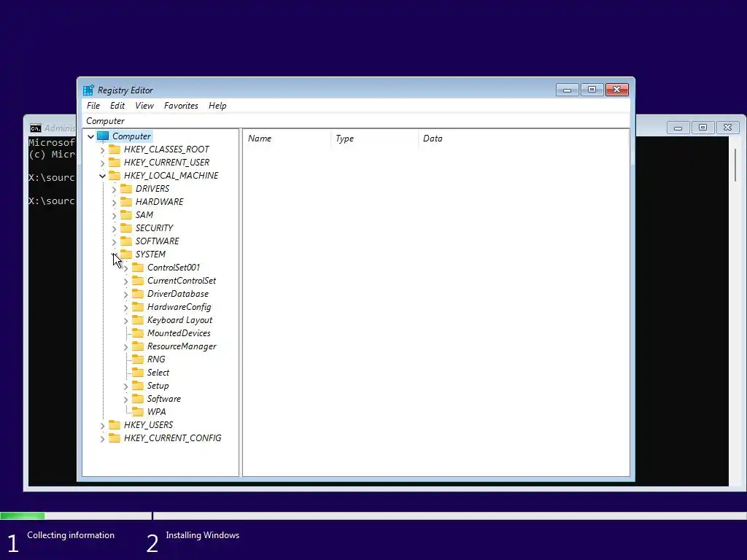
Task: Expand the HKEY_USERS chevron
Action: point(102,426)
